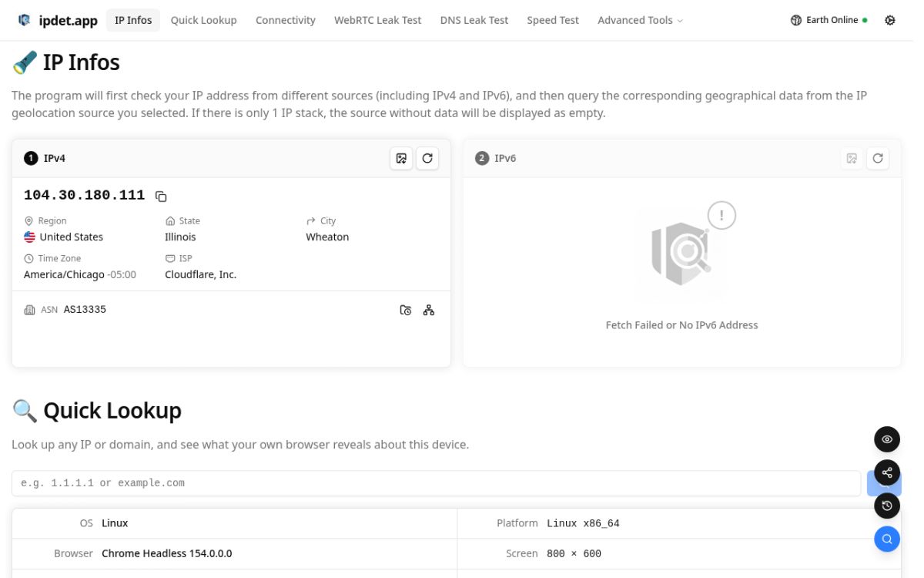This screenshot has width=924, height=578.
Task: Click the Linux x86_64 platform value
Action: (583, 523)
